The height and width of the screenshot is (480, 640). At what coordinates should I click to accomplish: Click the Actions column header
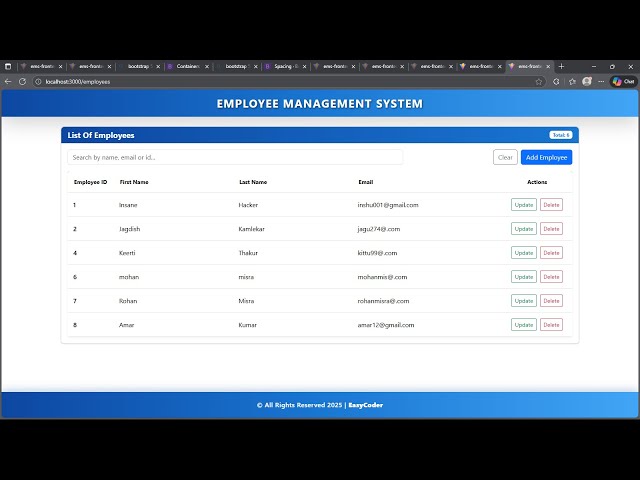click(x=537, y=182)
